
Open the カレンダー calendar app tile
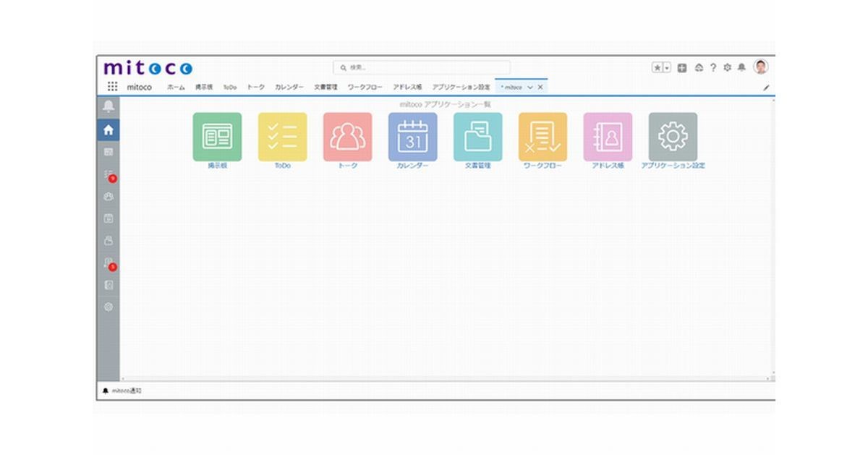click(412, 137)
